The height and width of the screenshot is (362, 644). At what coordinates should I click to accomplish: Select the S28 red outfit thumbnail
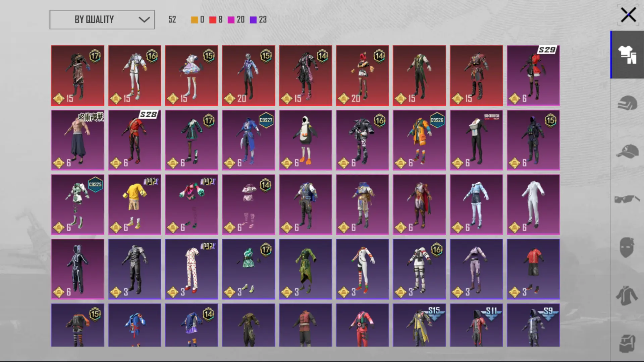pyautogui.click(x=135, y=140)
